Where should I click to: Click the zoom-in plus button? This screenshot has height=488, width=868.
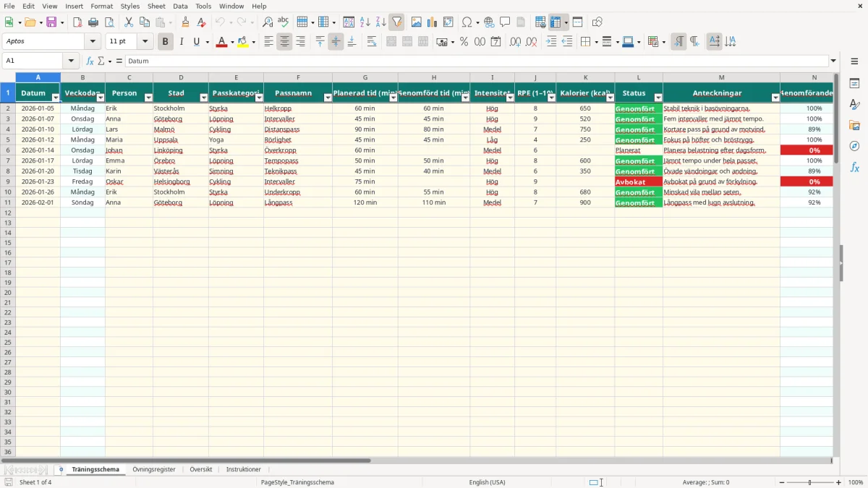pyautogui.click(x=839, y=482)
